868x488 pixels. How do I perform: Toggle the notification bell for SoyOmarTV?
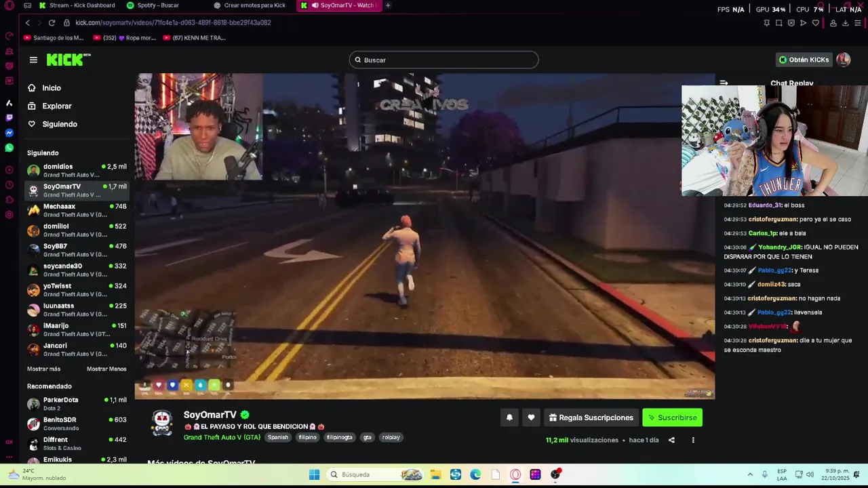coord(509,418)
